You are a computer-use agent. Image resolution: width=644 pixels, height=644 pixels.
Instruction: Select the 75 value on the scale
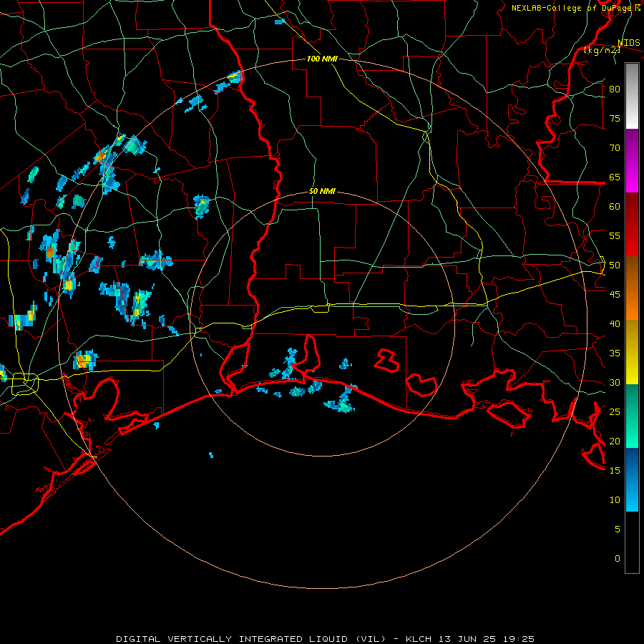pos(615,118)
